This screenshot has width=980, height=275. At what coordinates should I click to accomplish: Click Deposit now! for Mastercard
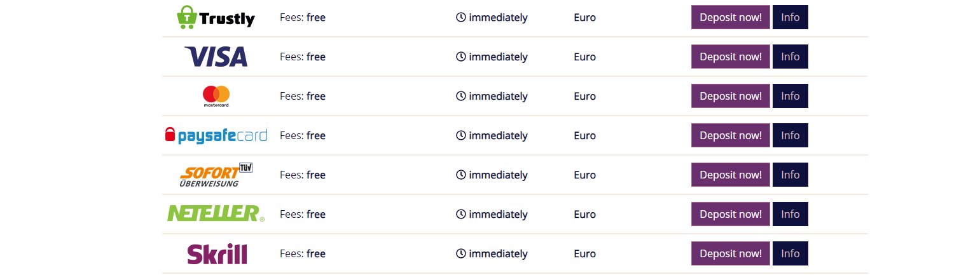tap(731, 96)
